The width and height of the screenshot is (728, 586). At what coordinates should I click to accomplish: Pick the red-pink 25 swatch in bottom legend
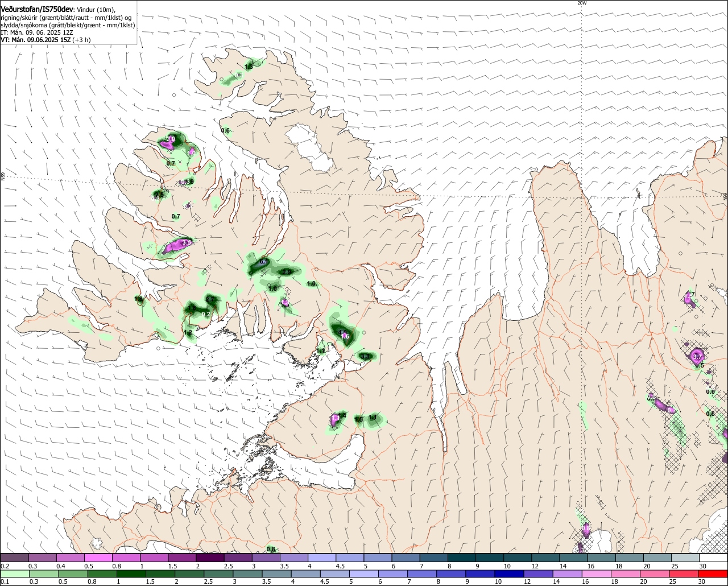tap(684, 574)
